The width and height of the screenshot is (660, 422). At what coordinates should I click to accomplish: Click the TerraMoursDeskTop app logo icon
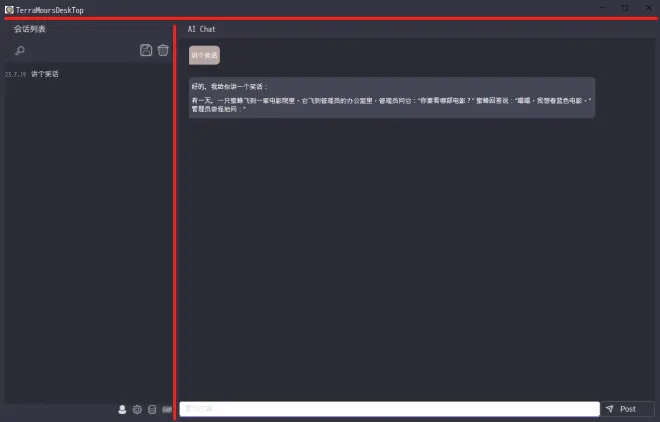pos(9,8)
